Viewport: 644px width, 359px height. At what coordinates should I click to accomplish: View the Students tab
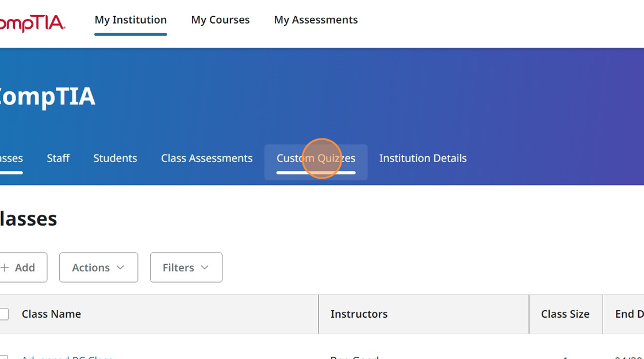coord(115,158)
